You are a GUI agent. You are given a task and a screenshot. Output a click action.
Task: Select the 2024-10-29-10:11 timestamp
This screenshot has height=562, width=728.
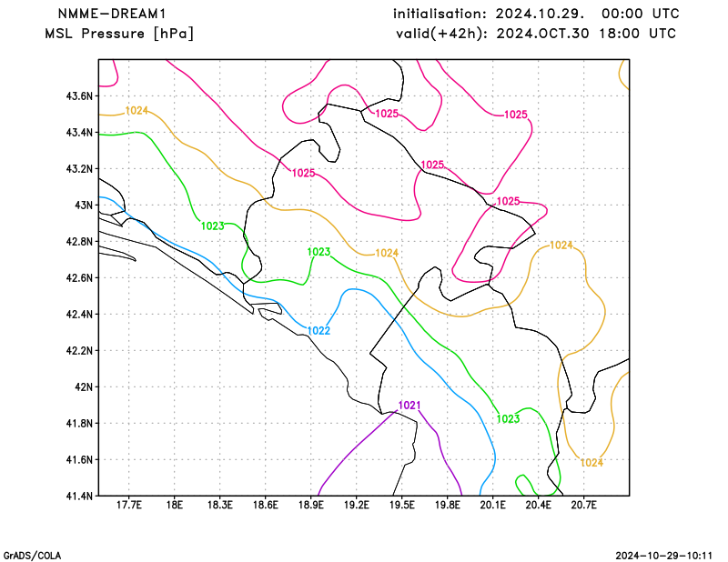pos(663,556)
